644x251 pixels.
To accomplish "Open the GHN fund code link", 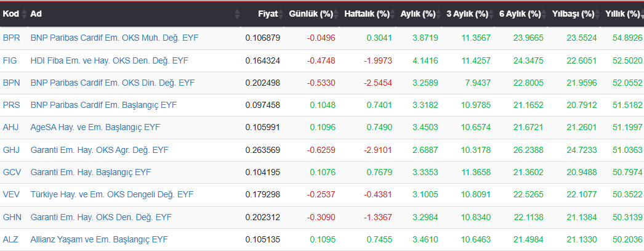I will (x=12, y=217).
